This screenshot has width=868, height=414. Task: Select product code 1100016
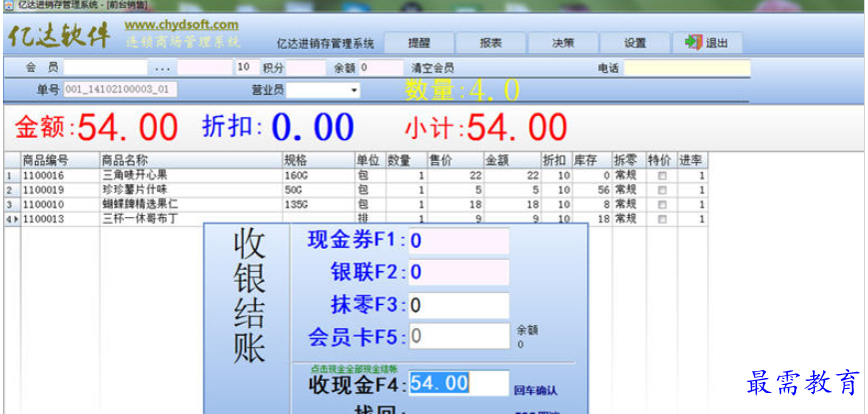[x=43, y=176]
